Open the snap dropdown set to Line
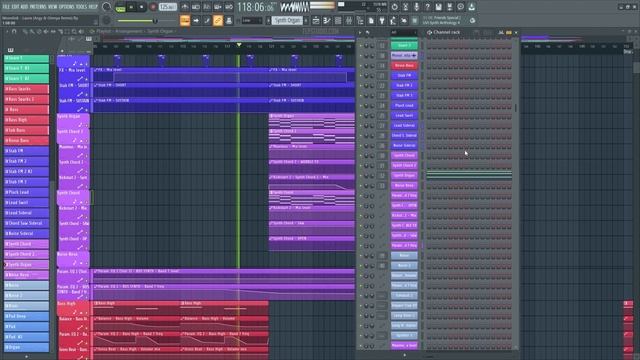Viewport: 640px width, 360px height. [251, 20]
